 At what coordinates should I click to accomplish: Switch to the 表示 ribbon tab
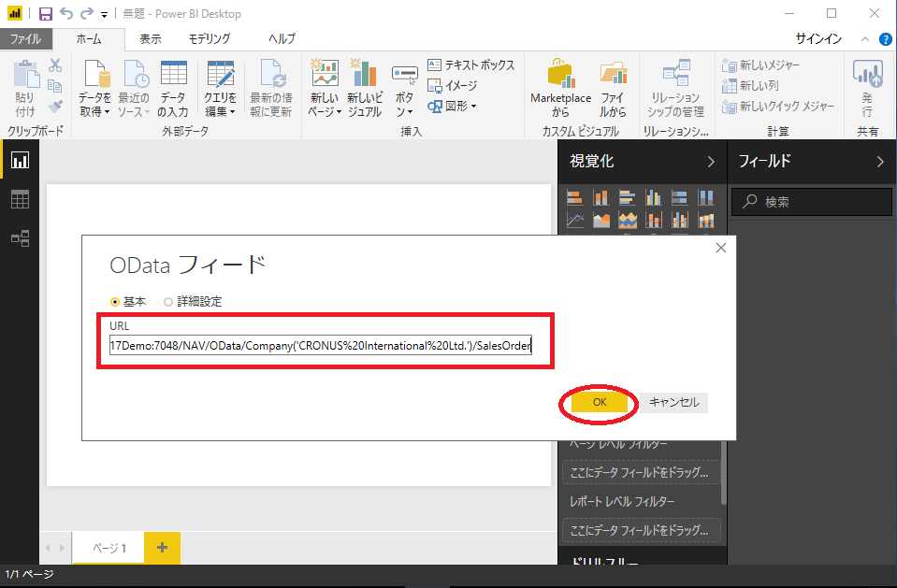coord(151,39)
